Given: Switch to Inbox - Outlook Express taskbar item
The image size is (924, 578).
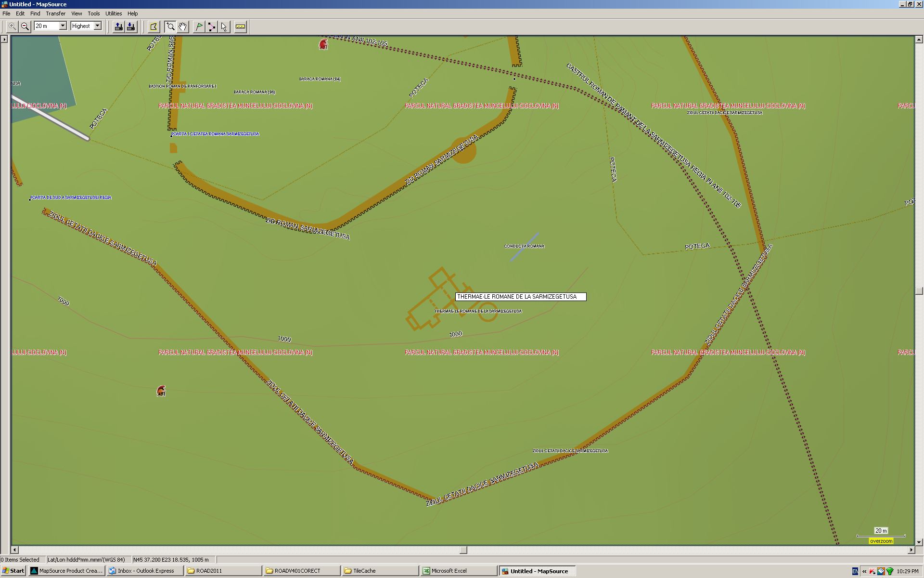Looking at the screenshot, I should pyautogui.click(x=145, y=571).
